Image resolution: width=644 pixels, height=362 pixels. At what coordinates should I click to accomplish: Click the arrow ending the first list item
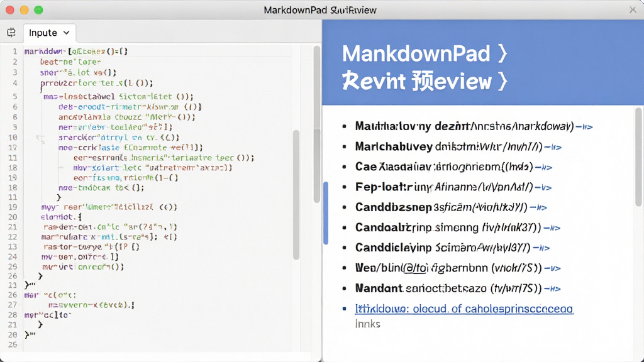pos(584,127)
